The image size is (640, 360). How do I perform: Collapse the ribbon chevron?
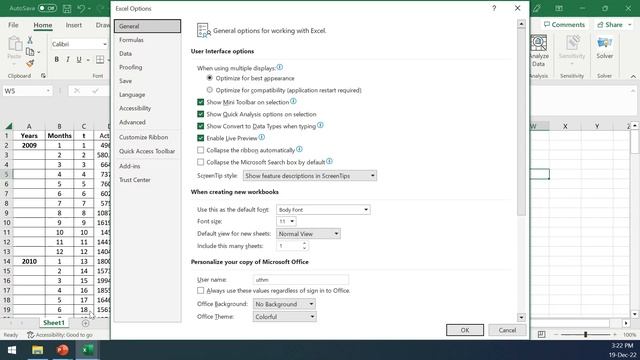(633, 76)
